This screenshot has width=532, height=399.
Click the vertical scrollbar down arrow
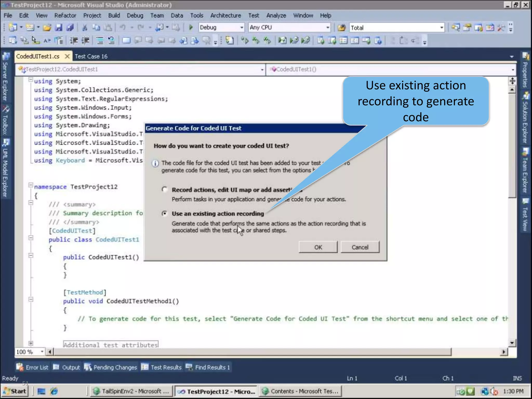[x=512, y=343]
